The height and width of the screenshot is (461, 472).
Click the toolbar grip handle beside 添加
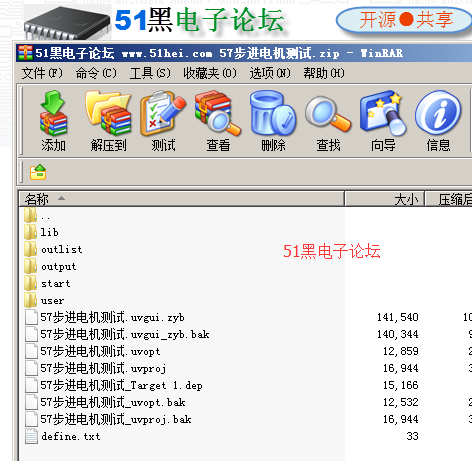click(22, 120)
